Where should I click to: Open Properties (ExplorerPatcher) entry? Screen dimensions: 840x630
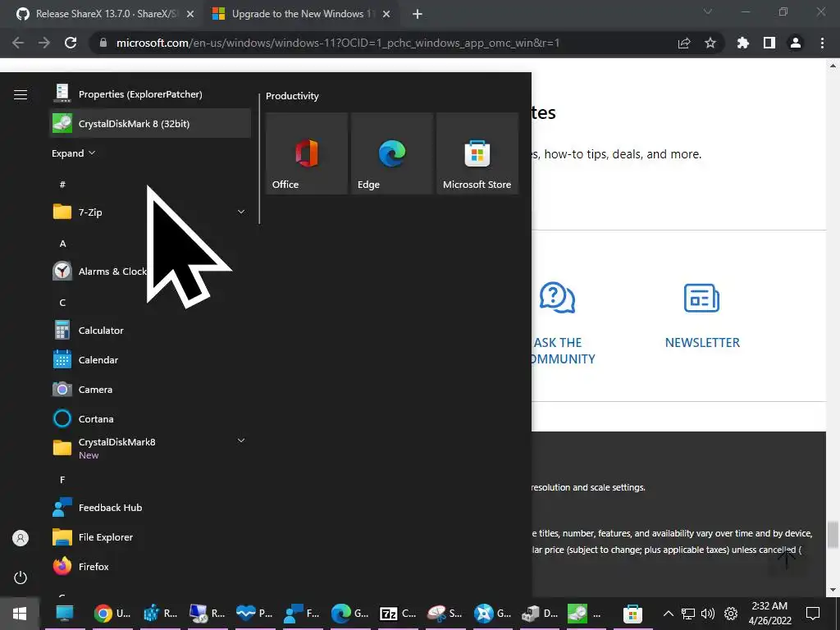(x=150, y=94)
